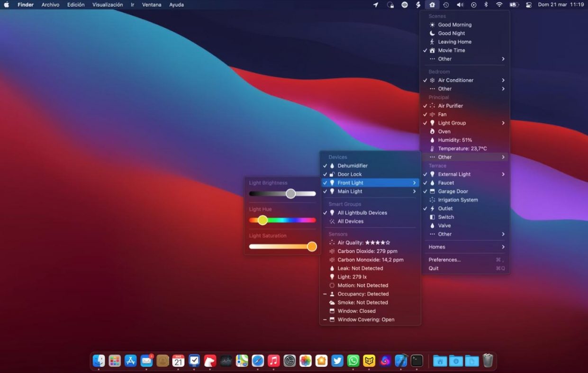This screenshot has width=588, height=373.
Task: Open the Music app in dock
Action: coord(273,361)
